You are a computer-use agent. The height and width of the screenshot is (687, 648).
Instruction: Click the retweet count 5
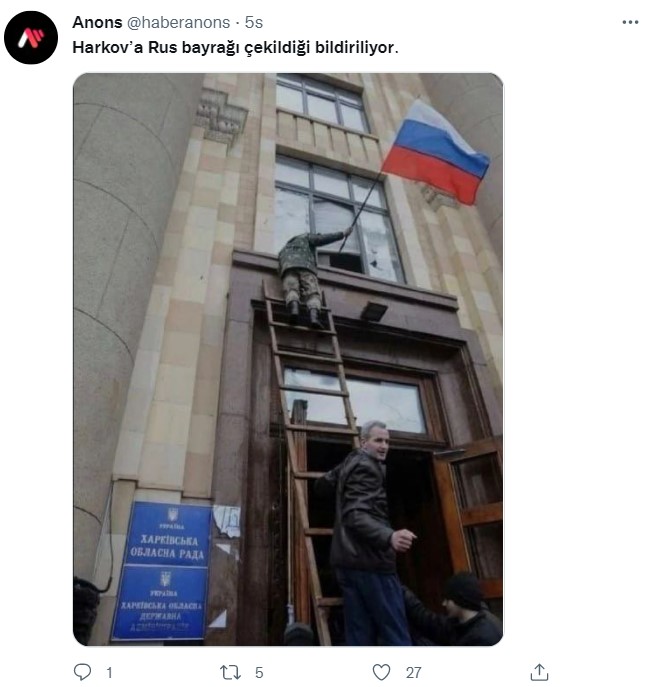tap(259, 673)
